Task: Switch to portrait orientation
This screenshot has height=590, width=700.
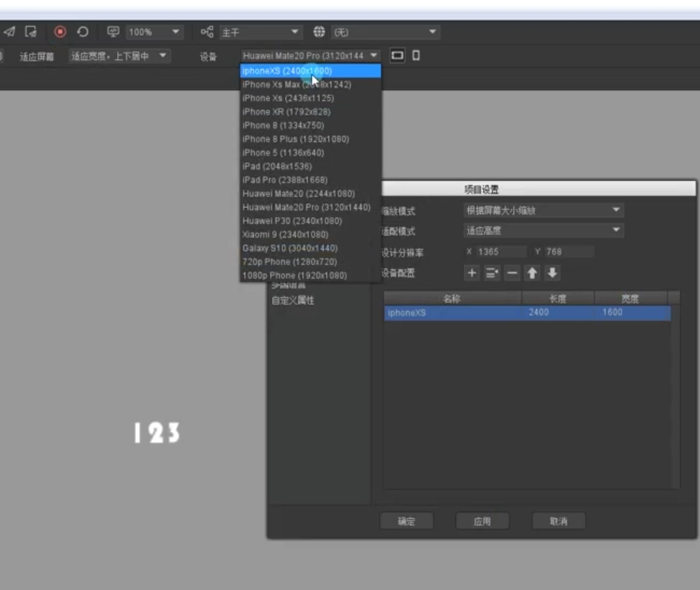Action: coord(416,55)
